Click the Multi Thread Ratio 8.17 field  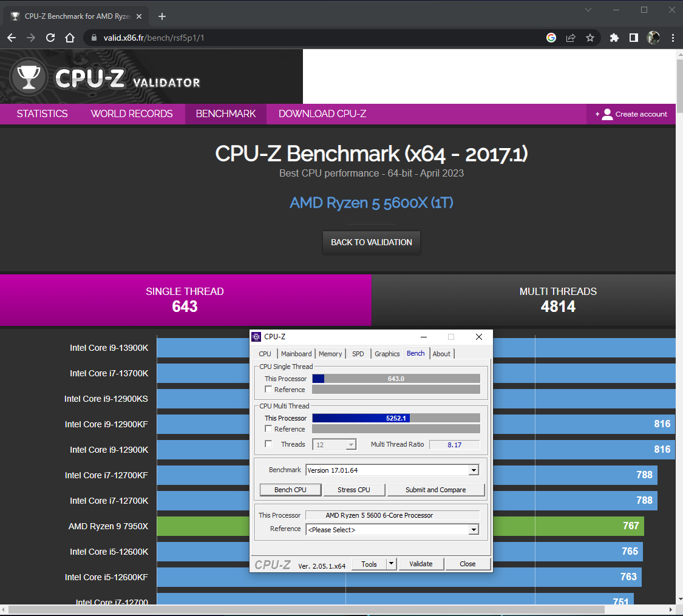click(x=454, y=444)
